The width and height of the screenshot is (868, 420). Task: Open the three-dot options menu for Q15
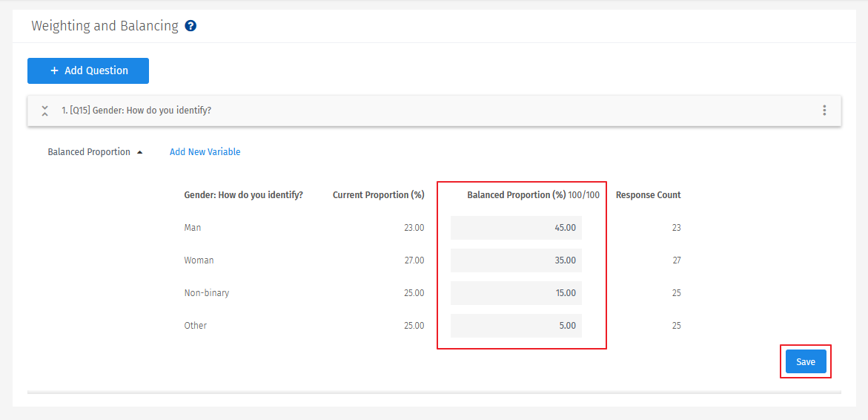(824, 111)
